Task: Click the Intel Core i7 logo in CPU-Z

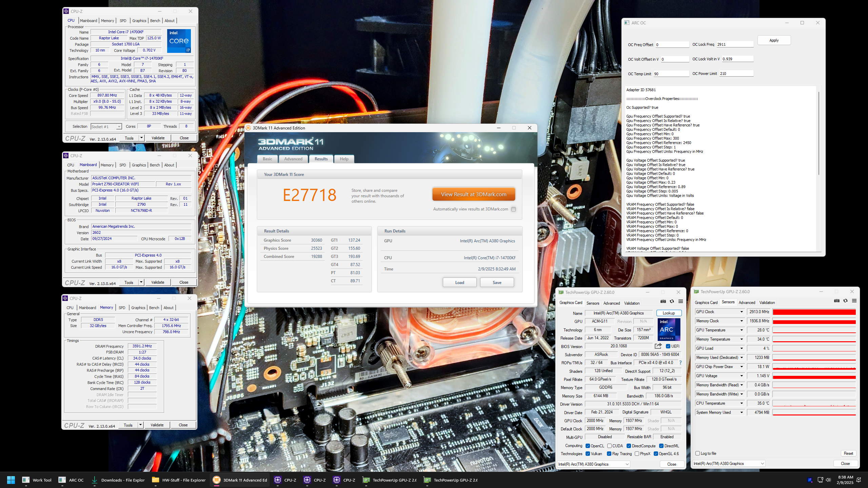Action: point(179,41)
